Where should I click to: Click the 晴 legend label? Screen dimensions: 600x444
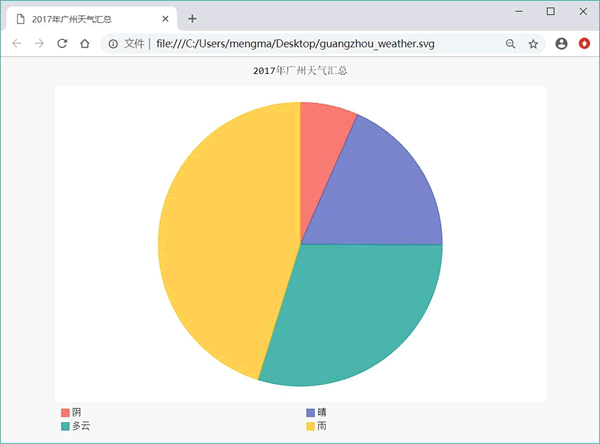pos(322,412)
